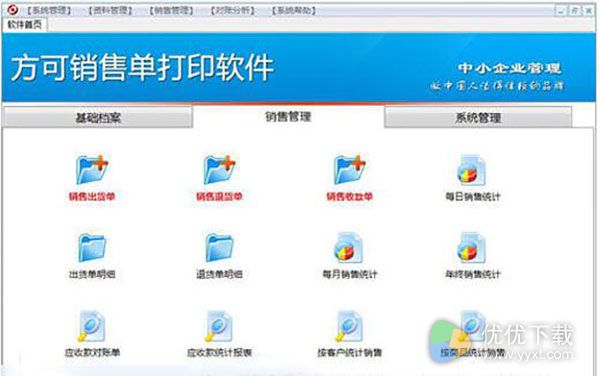This screenshot has width=600, height=376.
Task: Click the 销售出货单 red label
Action: point(92,197)
